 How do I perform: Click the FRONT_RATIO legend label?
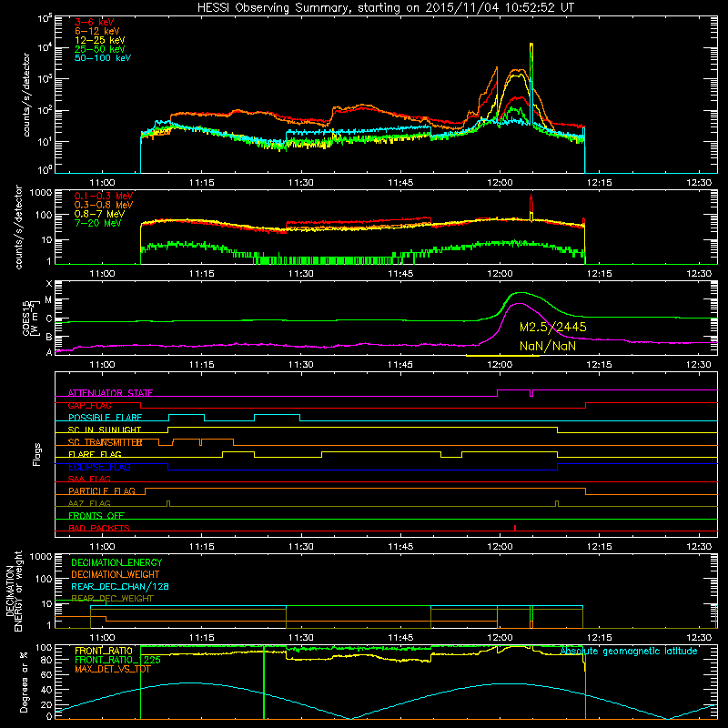click(104, 652)
